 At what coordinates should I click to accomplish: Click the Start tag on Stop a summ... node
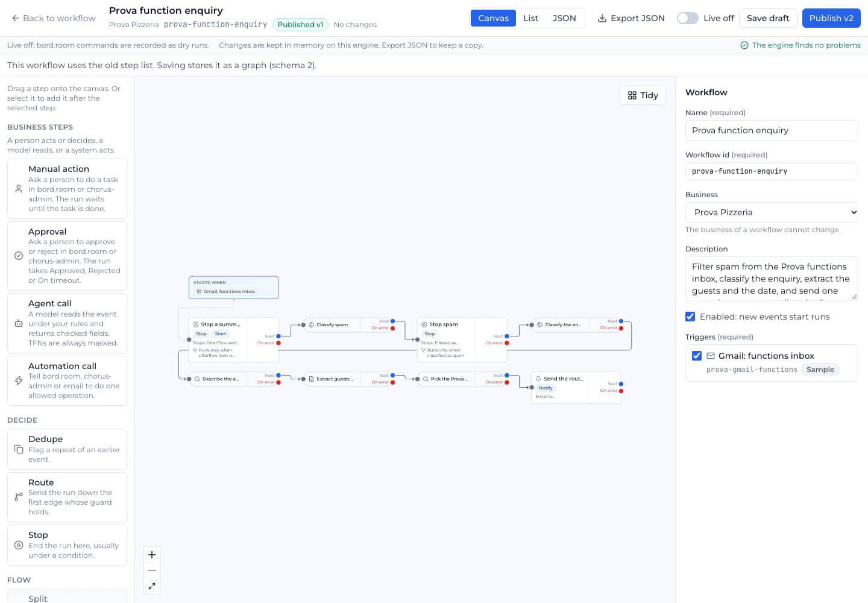tap(221, 334)
